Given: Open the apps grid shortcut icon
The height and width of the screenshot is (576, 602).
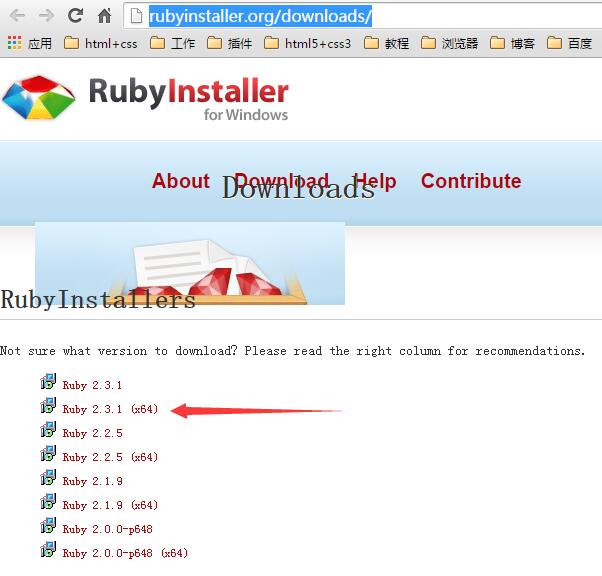Looking at the screenshot, I should click(x=15, y=43).
